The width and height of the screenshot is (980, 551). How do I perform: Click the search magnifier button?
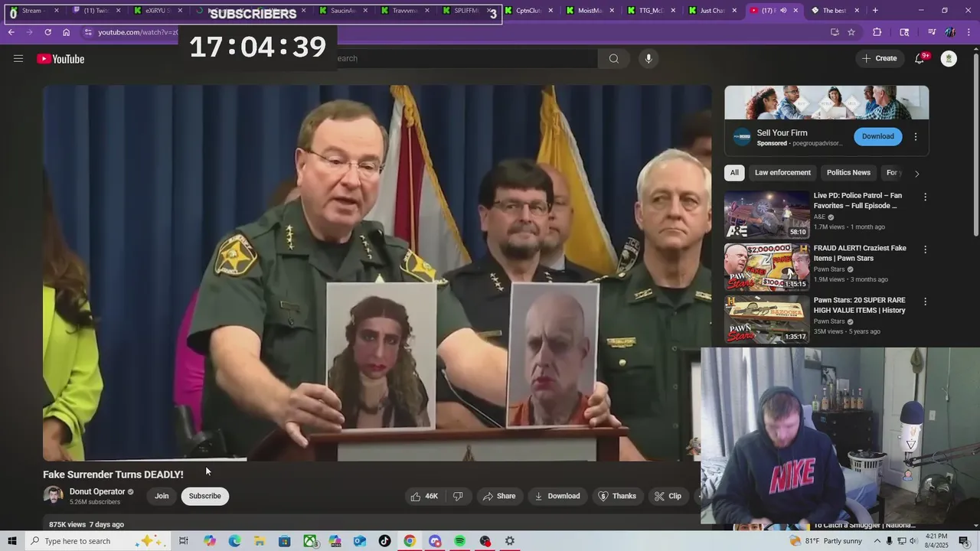[613, 58]
